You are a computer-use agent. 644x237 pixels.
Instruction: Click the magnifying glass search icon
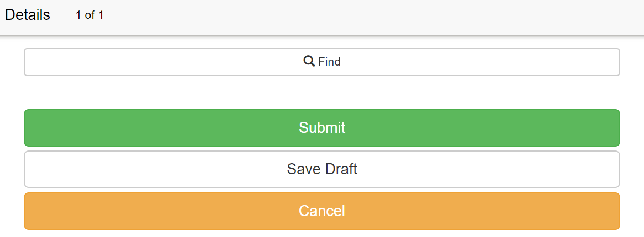click(309, 62)
